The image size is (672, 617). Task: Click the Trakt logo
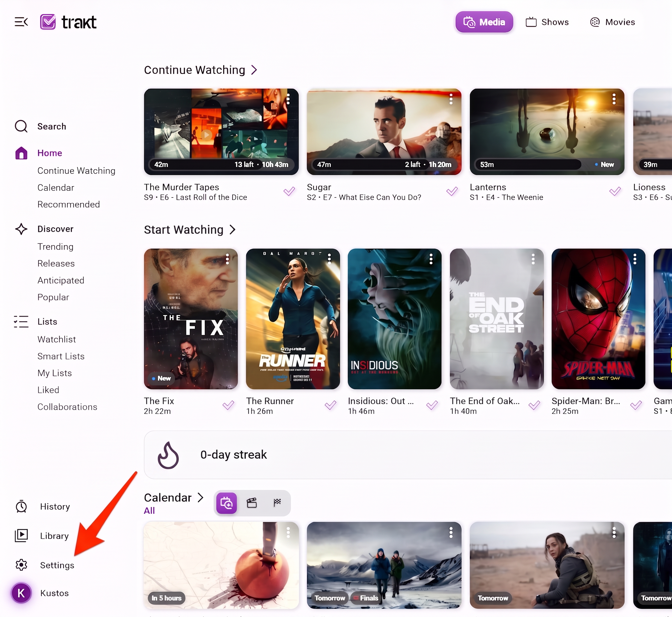tap(68, 22)
